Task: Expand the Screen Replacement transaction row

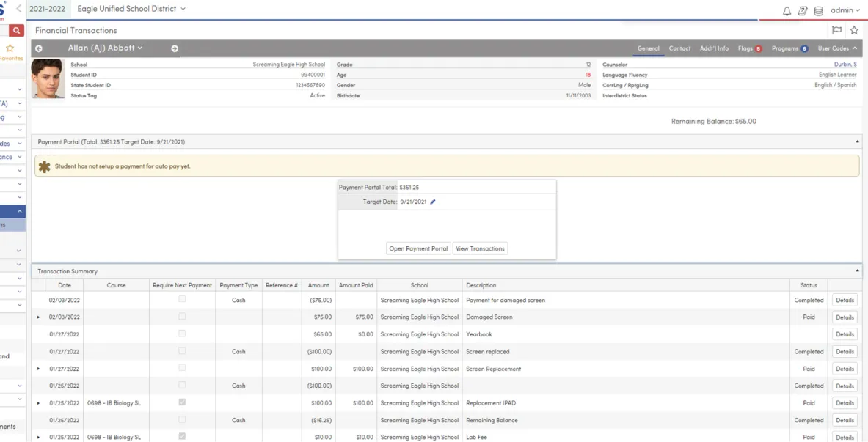Action: point(38,369)
